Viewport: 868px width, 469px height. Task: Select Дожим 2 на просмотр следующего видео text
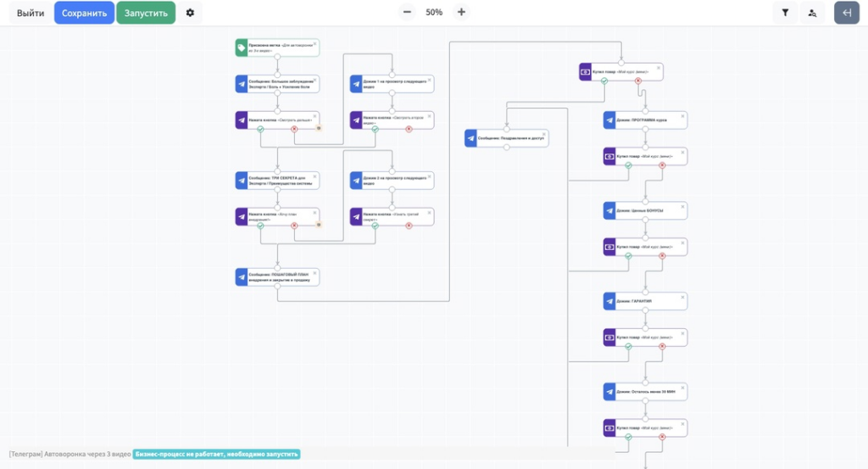tap(395, 181)
